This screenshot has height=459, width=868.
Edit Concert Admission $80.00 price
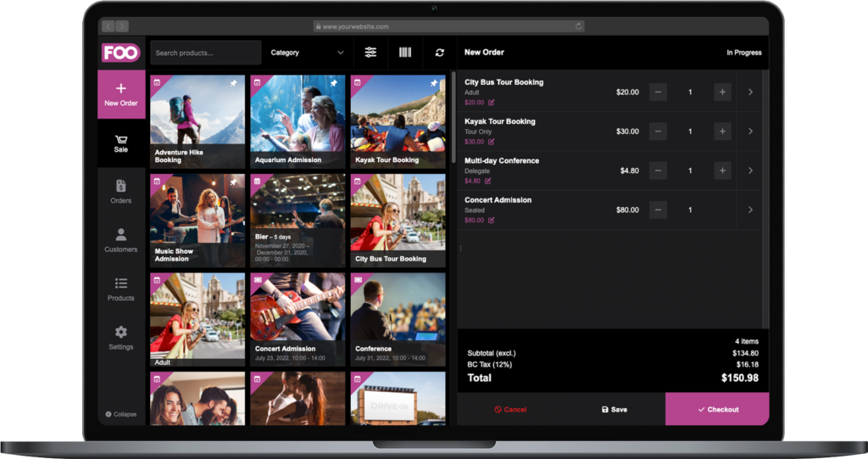coord(491,221)
